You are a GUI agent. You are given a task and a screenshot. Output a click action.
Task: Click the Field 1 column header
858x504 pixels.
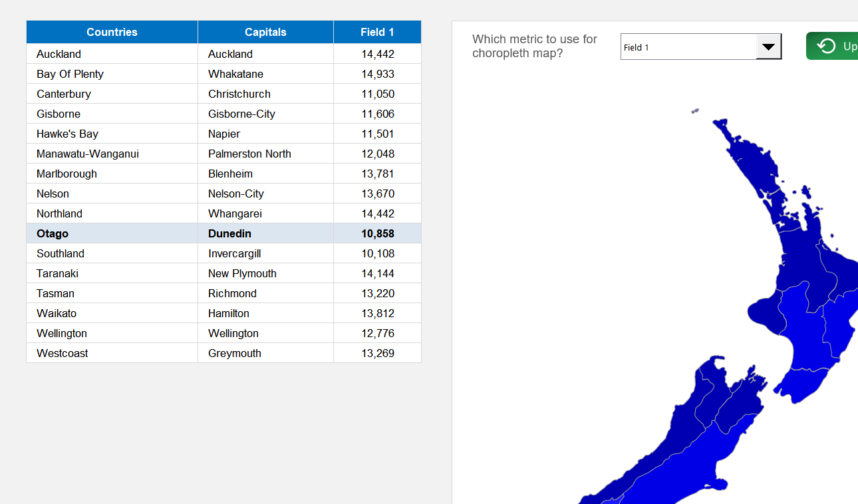click(376, 31)
